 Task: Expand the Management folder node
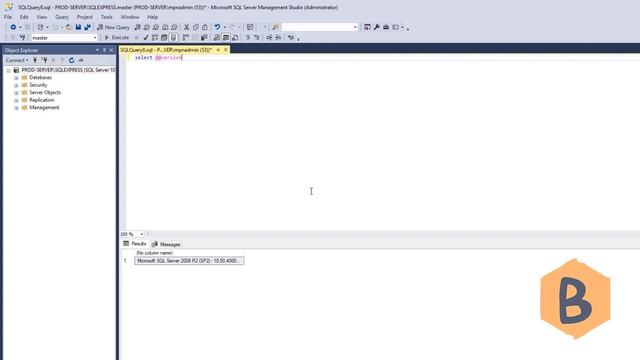click(x=16, y=108)
